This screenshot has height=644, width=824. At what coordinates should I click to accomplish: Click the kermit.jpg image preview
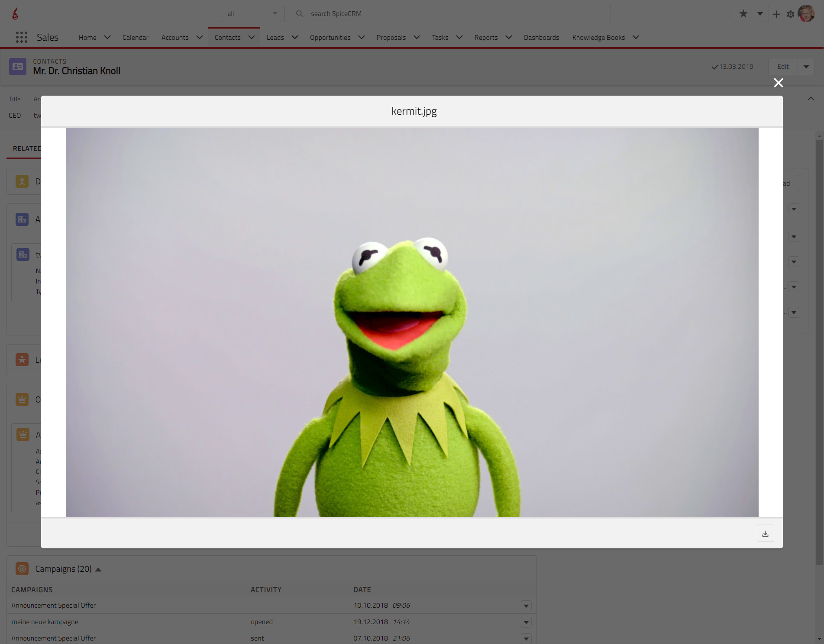pos(412,322)
